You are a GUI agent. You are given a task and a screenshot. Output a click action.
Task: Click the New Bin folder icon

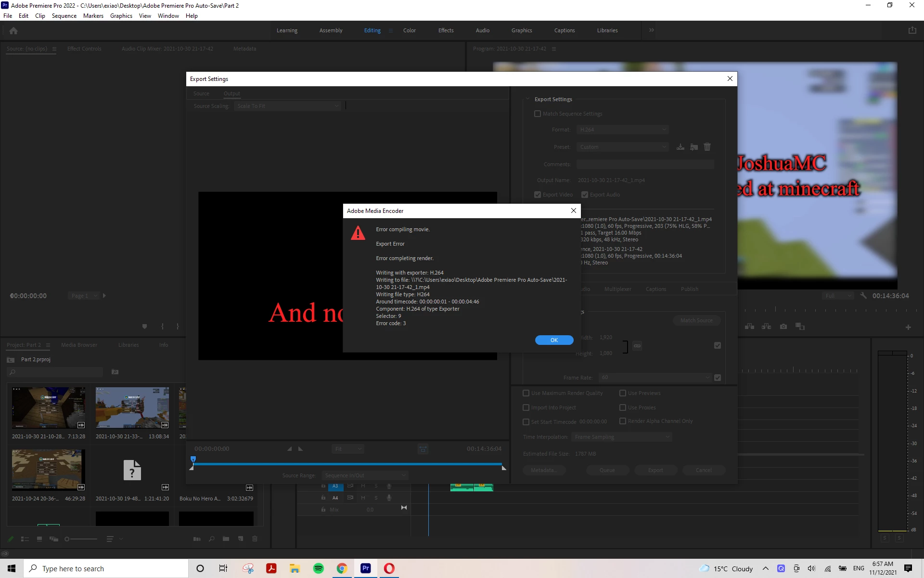coord(226,539)
